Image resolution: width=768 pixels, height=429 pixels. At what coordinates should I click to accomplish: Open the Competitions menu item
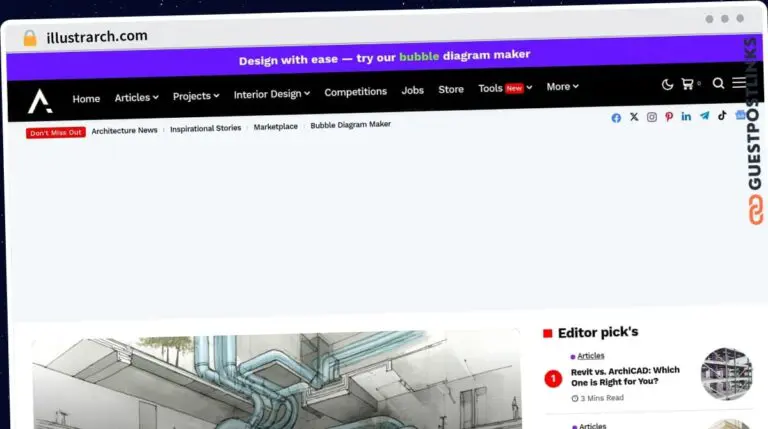pos(356,92)
